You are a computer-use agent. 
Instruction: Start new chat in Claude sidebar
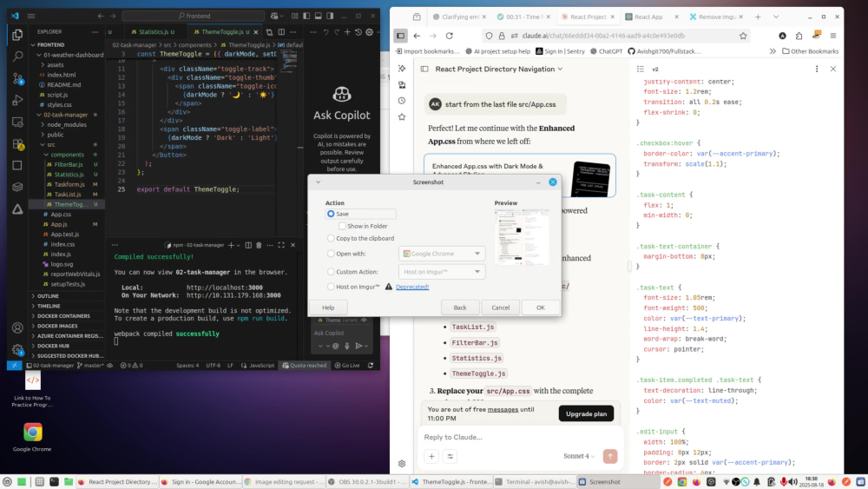coord(402,69)
